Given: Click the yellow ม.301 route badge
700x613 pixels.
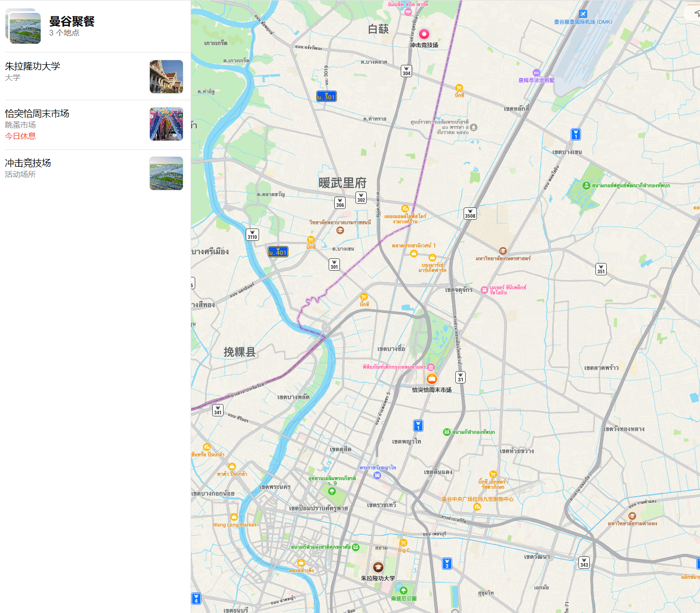Looking at the screenshot, I should [326, 96].
